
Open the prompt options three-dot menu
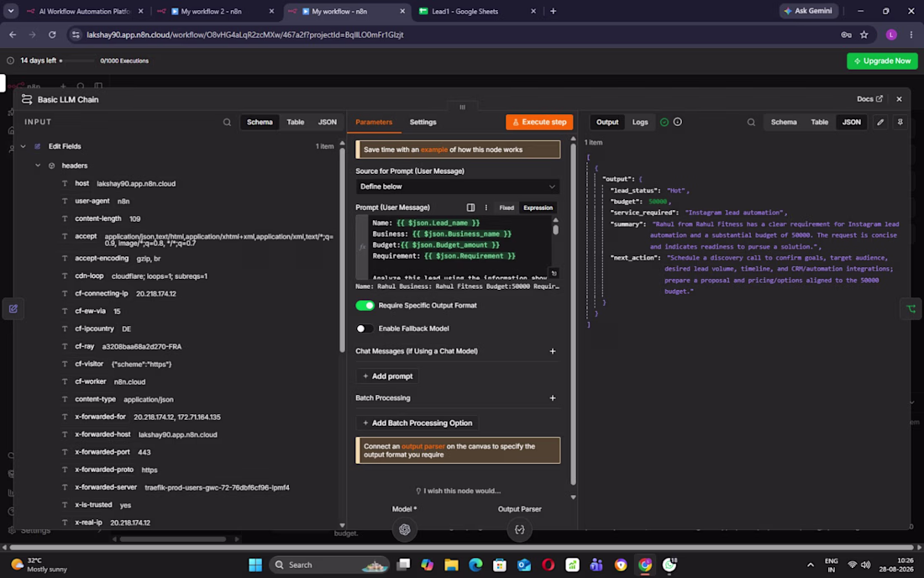tap(486, 208)
